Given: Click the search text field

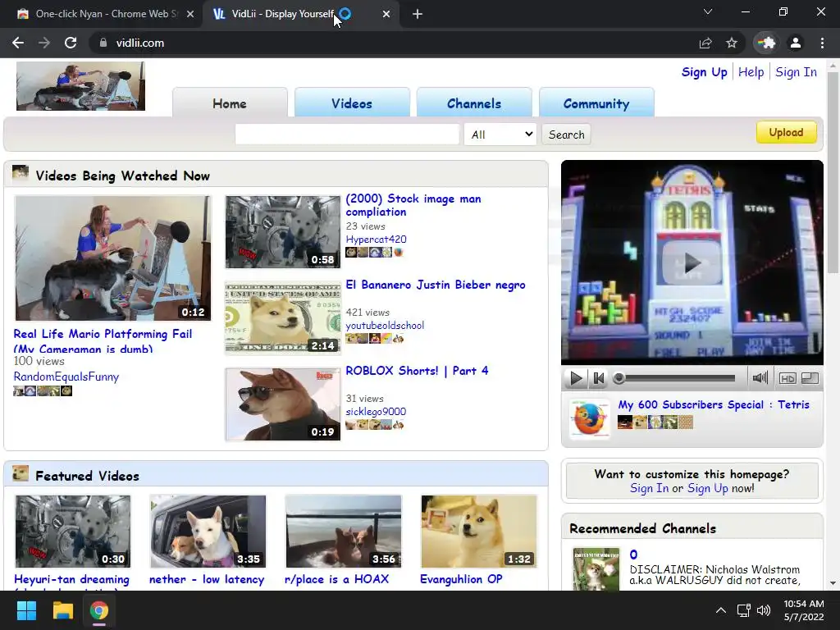Looking at the screenshot, I should coord(347,135).
